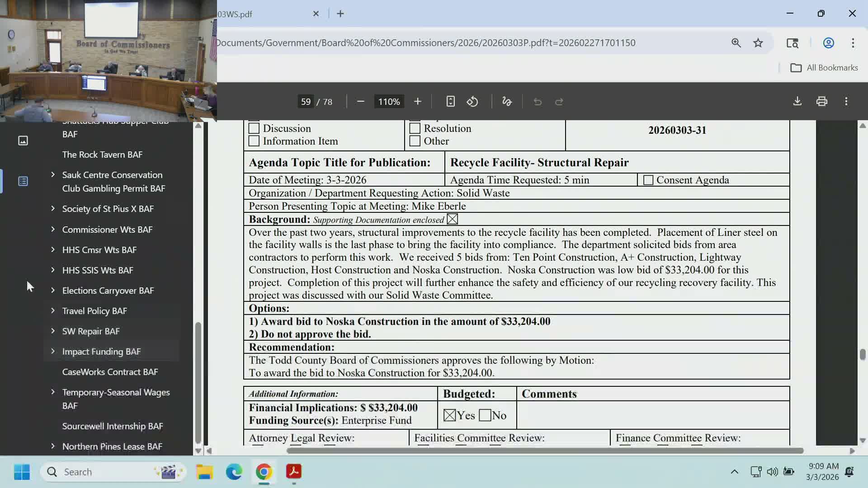Viewport: 868px width, 488px height.
Task: Check the No checkbox under Budgeted
Action: pyautogui.click(x=486, y=415)
